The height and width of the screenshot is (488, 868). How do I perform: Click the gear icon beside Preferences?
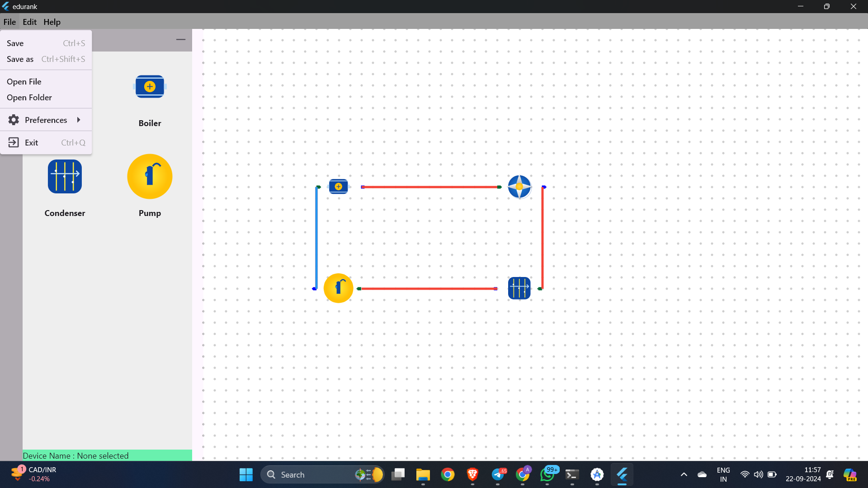(x=14, y=120)
